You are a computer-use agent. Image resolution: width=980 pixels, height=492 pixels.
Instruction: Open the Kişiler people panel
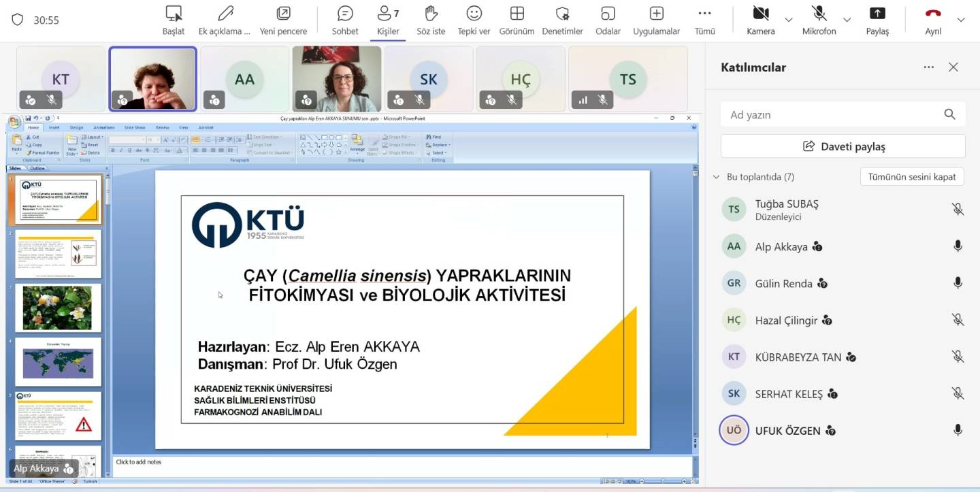[x=388, y=20]
